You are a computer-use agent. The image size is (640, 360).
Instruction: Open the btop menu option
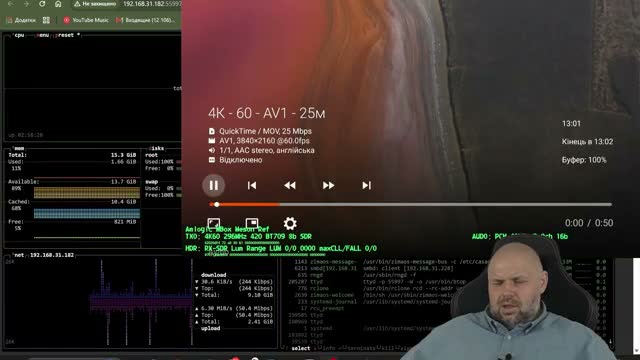point(42,35)
